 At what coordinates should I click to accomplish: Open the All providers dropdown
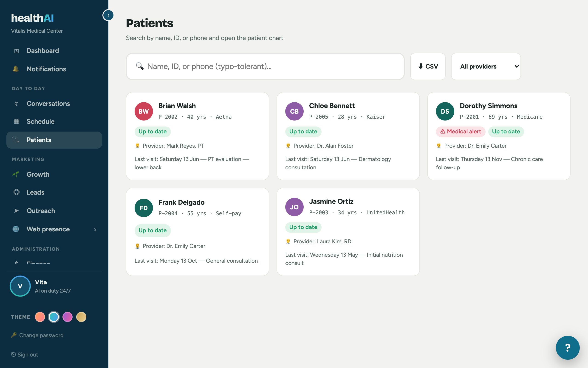(486, 66)
